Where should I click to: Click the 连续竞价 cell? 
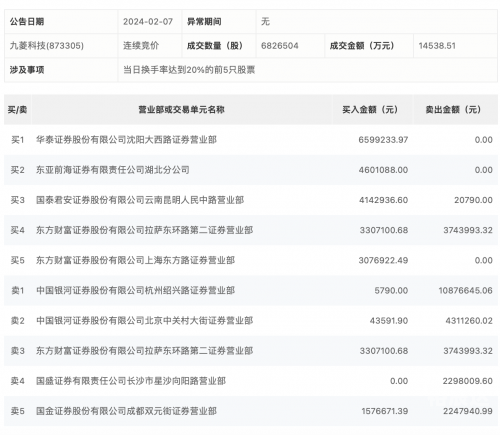pos(141,46)
